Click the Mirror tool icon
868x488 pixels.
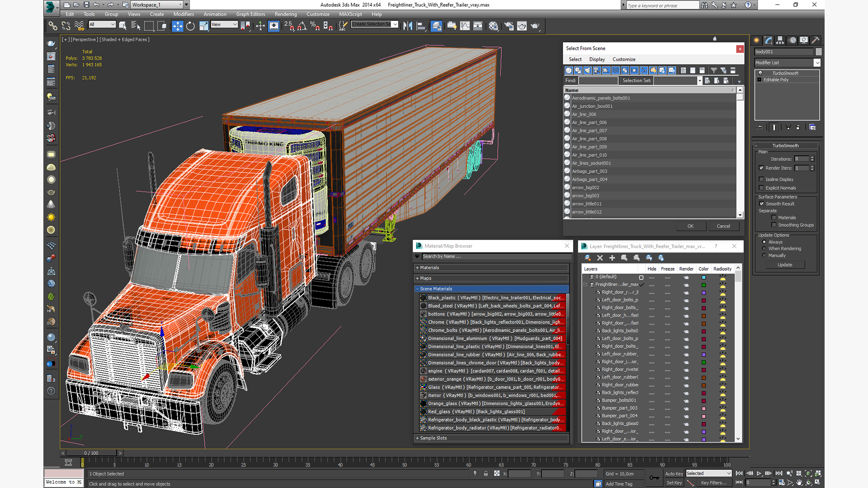(407, 26)
